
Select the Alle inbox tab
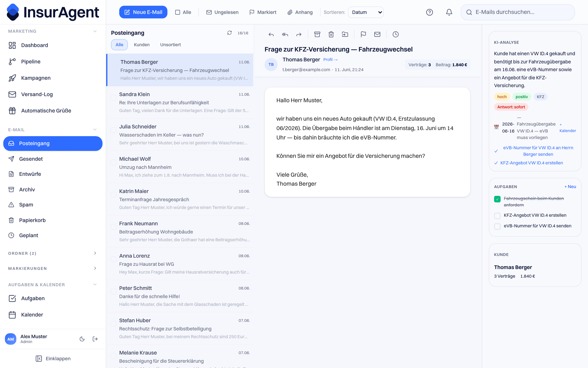tap(119, 45)
